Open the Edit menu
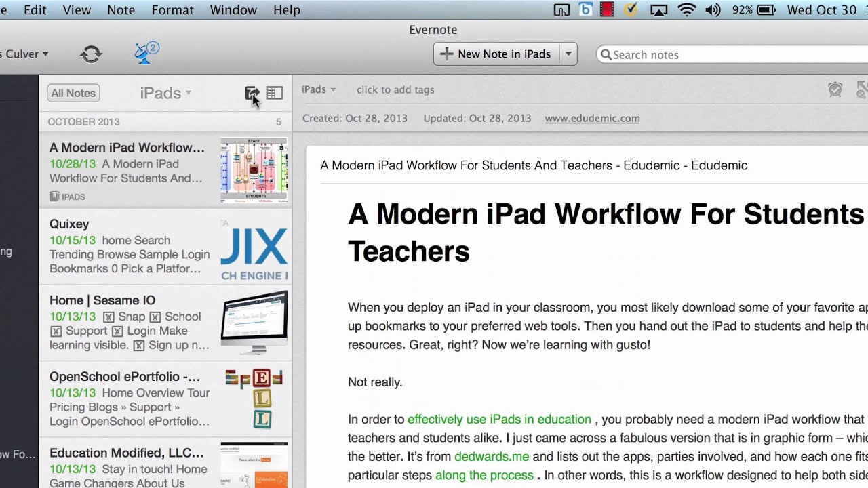The width and height of the screenshot is (868, 488). tap(35, 10)
